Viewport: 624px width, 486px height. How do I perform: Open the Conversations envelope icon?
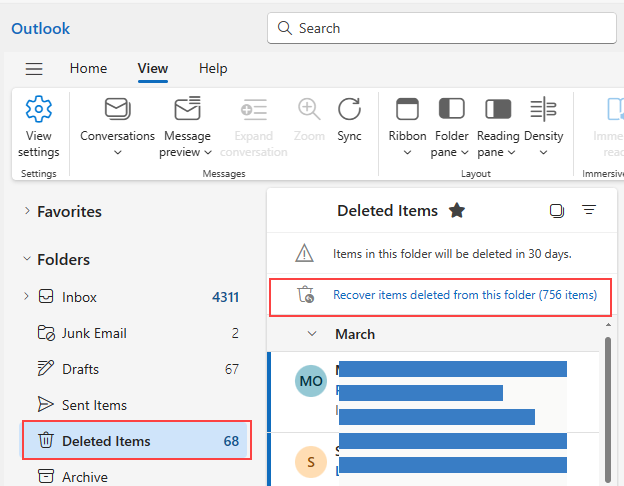(117, 109)
